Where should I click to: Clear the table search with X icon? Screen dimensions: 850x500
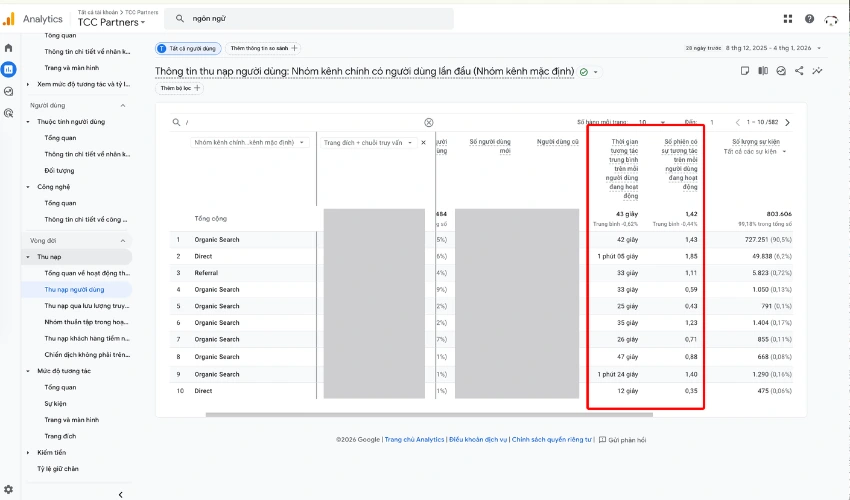(429, 122)
